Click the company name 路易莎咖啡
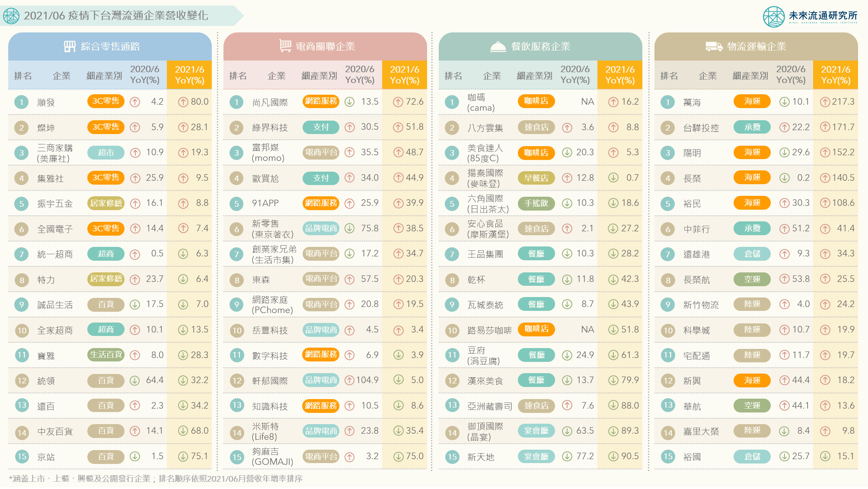Viewport: 868px width, 489px height. point(490,331)
